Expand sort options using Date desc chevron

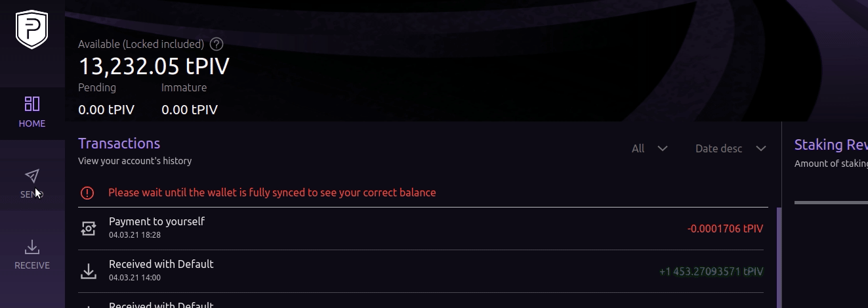761,148
